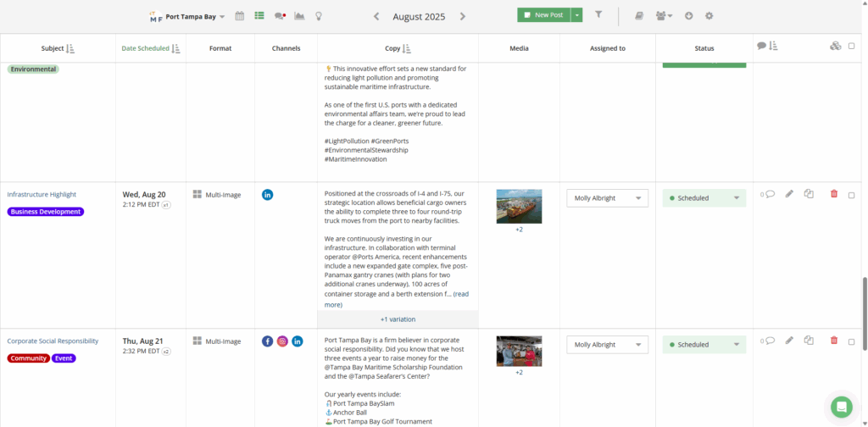Open Molly Albright assignee dropdown on Aug 21 post
Image resolution: width=868 pixels, height=427 pixels.
tap(607, 345)
